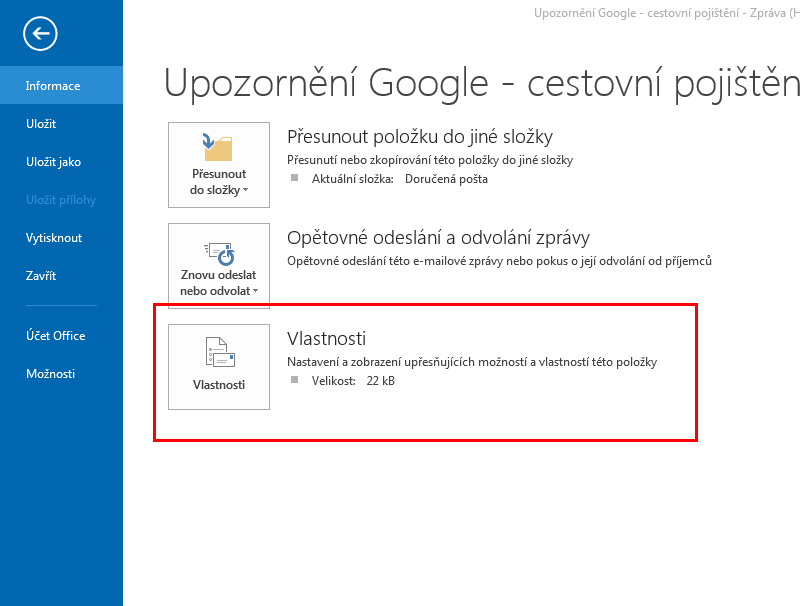Click the envelope icon in Znovu odeslat nebo odvolat
This screenshot has height=606, width=800.
tap(218, 250)
